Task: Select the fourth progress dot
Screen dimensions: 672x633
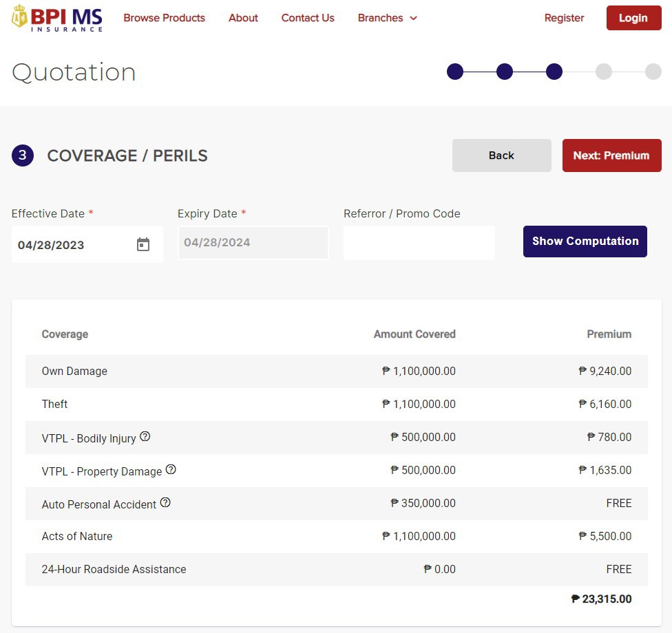Action: 604,72
